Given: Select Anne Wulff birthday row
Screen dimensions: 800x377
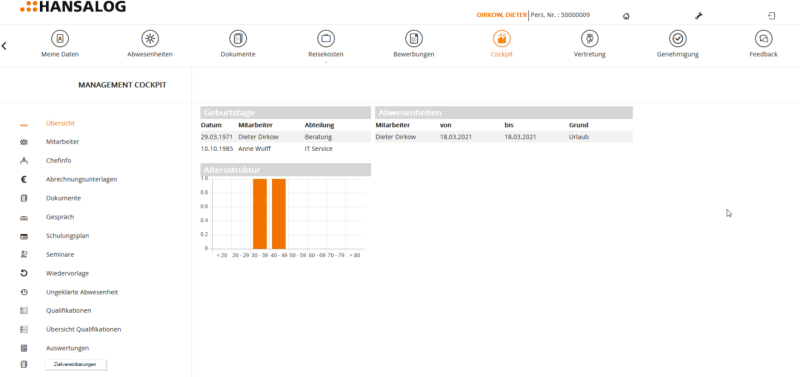Looking at the screenshot, I should 285,149.
